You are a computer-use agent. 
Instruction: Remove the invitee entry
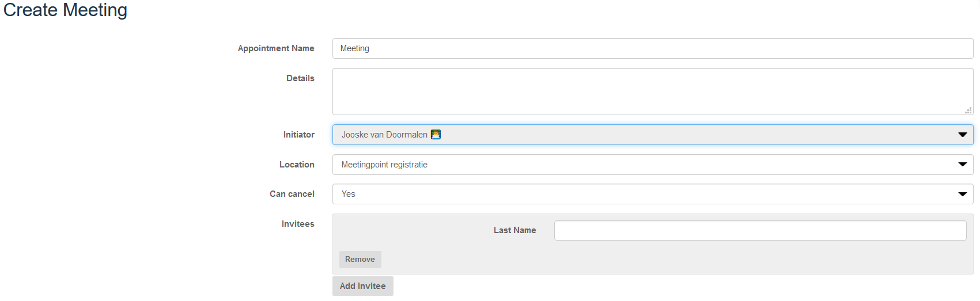pyautogui.click(x=360, y=260)
